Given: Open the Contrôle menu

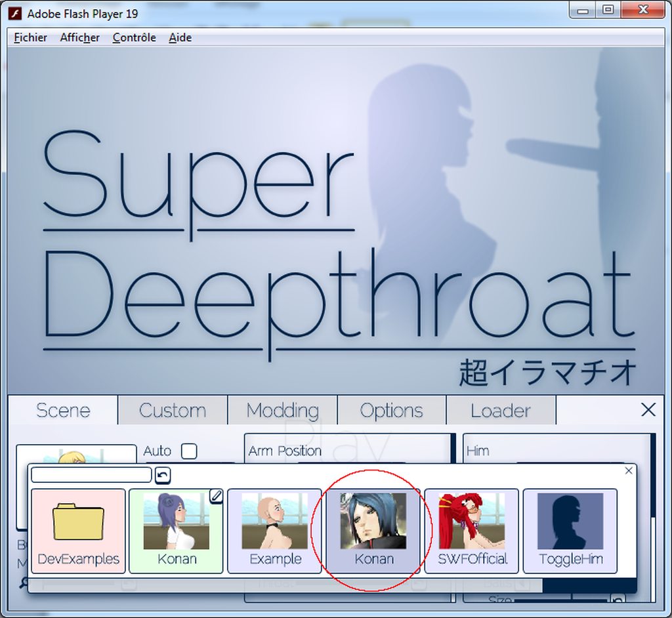Looking at the screenshot, I should coord(134,37).
